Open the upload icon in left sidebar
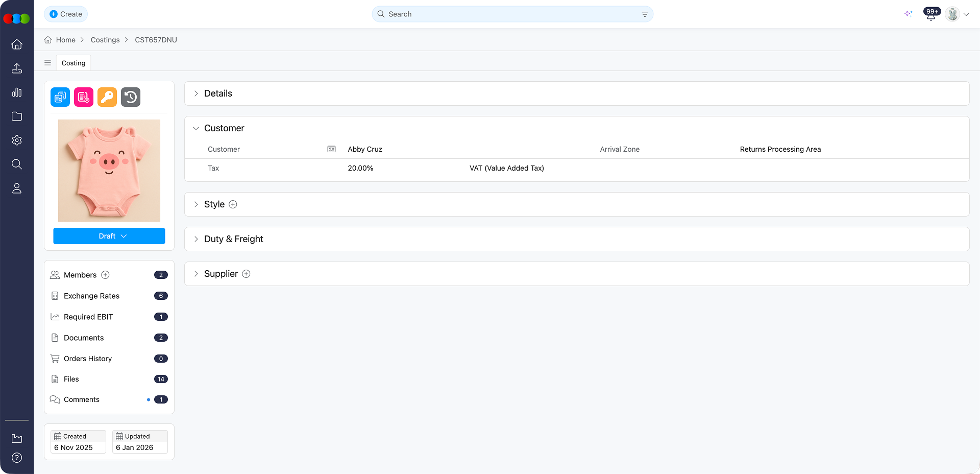 click(x=17, y=68)
